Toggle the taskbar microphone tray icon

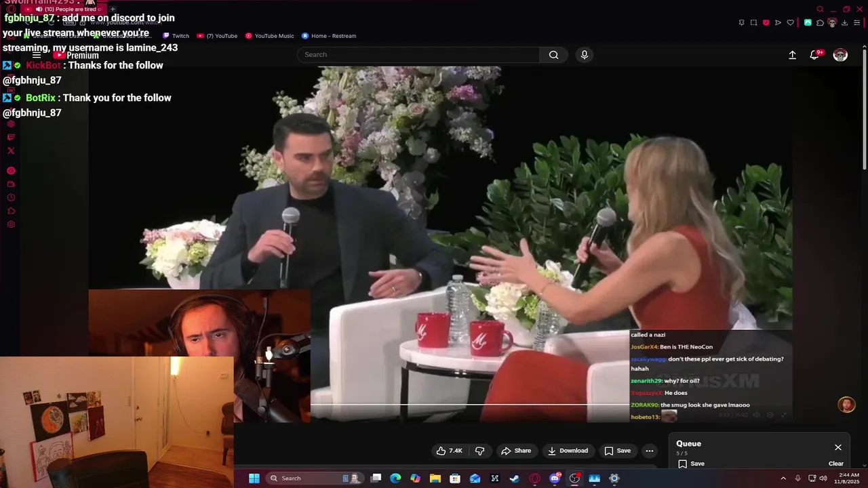797,479
